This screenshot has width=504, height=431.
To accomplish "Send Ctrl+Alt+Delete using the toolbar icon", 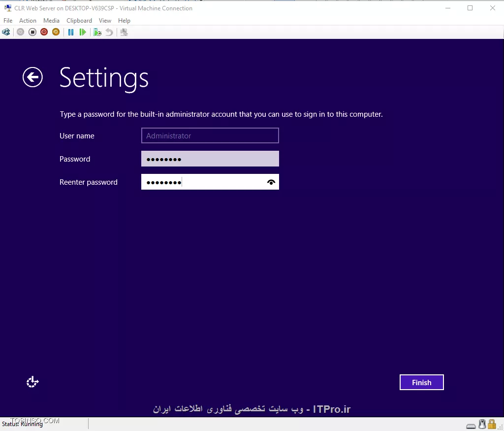I will coord(6,32).
